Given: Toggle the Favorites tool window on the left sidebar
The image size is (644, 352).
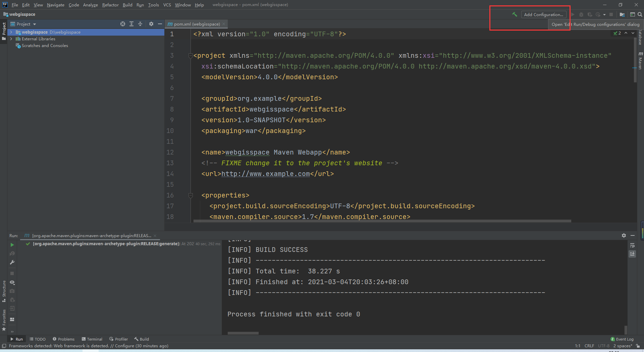Looking at the screenshot, I should [x=4, y=320].
